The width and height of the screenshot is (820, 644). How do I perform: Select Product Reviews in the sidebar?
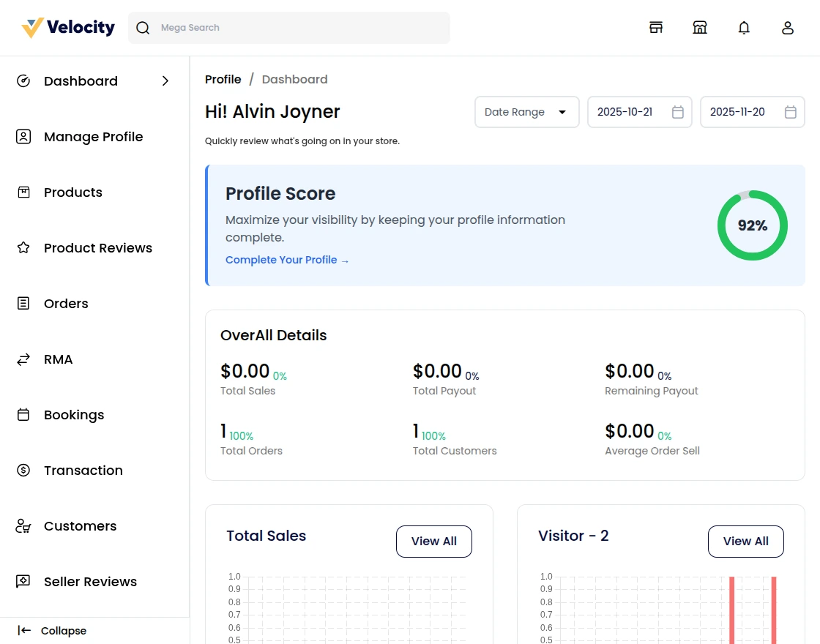(97, 248)
